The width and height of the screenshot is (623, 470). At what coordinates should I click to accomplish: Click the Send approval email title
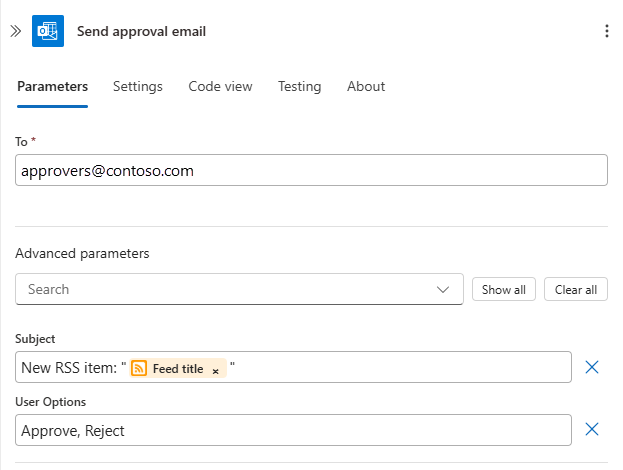click(x=141, y=31)
